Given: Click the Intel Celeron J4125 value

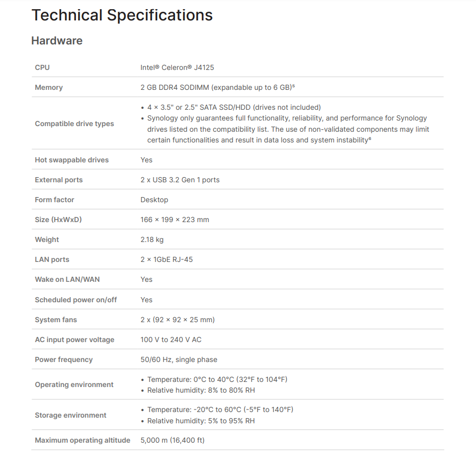Looking at the screenshot, I should click(181, 67).
